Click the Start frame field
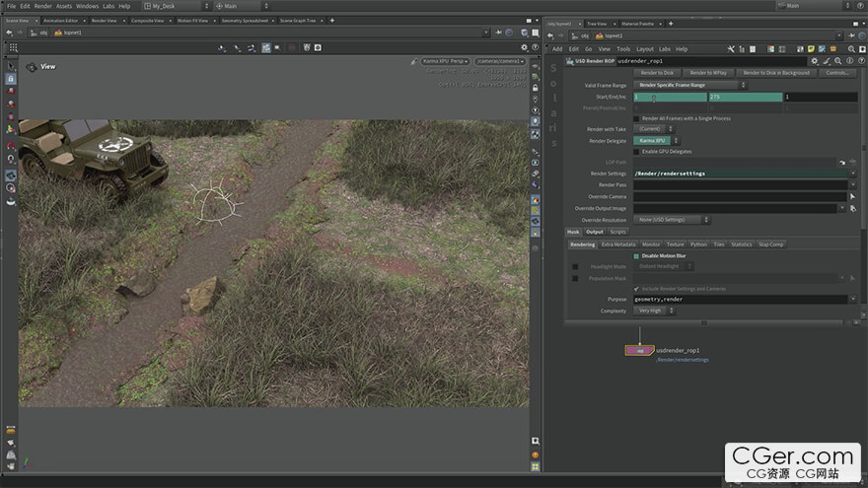Screen dimensions: 868x488 click(670, 97)
